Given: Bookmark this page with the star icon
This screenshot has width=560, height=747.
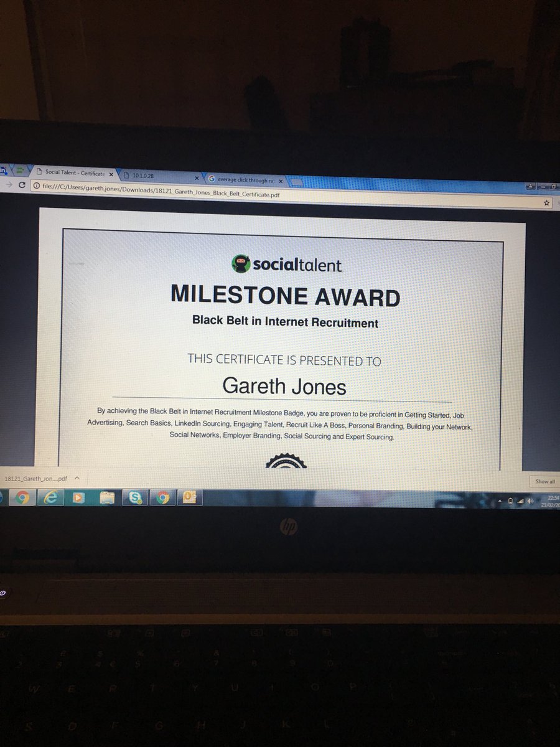Looking at the screenshot, I should tap(546, 202).
